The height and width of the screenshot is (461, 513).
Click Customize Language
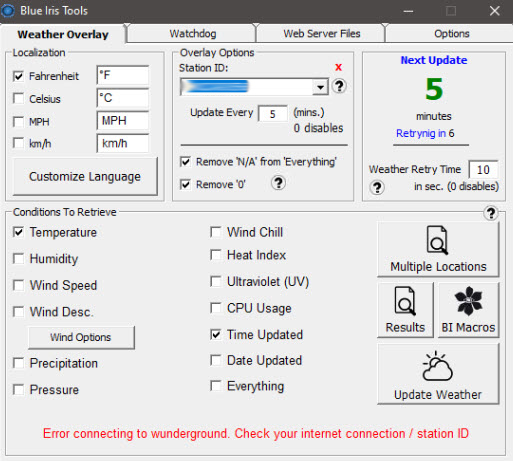click(85, 176)
